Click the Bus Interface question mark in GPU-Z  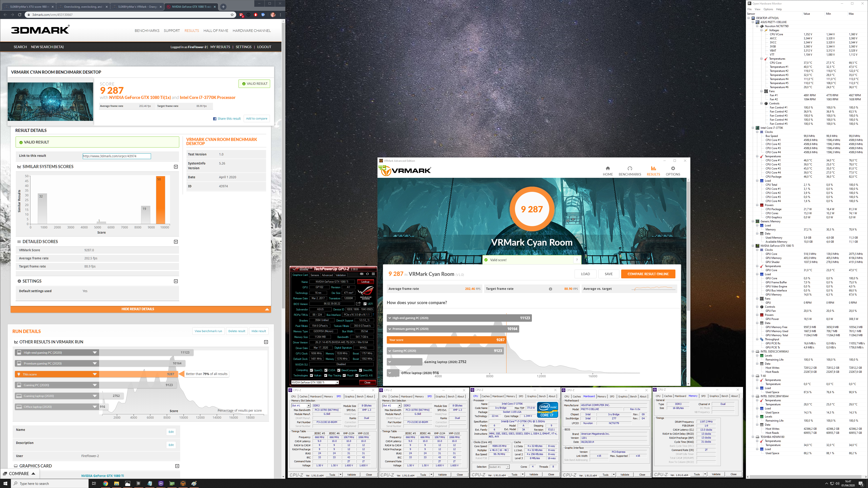tap(373, 315)
